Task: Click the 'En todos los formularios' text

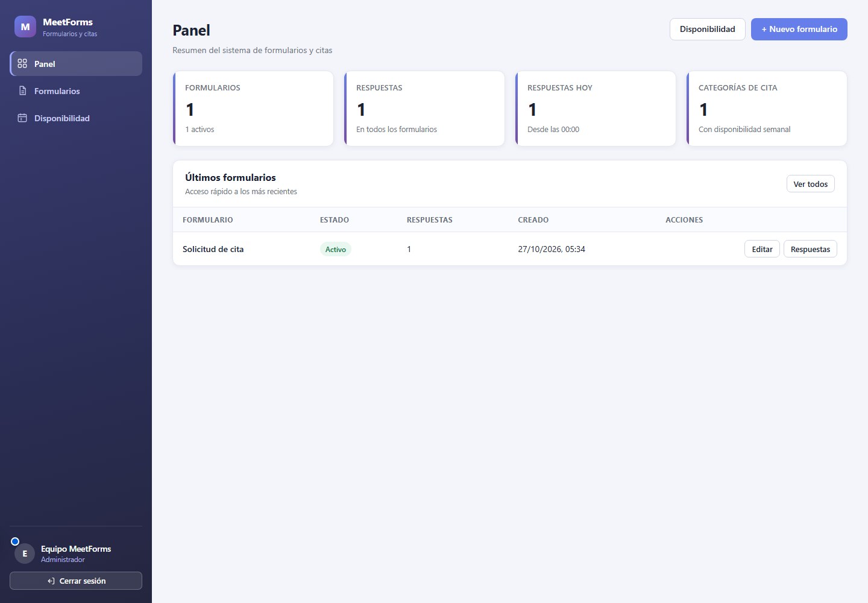Action: [397, 129]
